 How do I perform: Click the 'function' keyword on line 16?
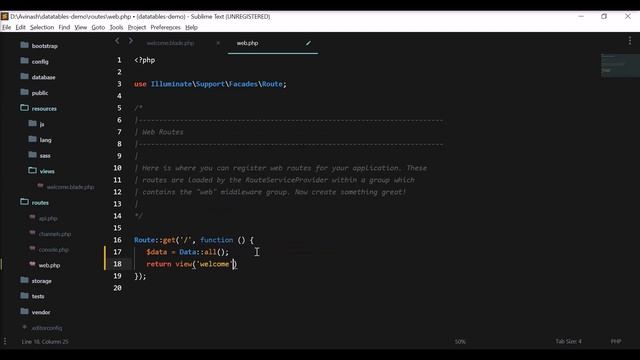(x=216, y=240)
